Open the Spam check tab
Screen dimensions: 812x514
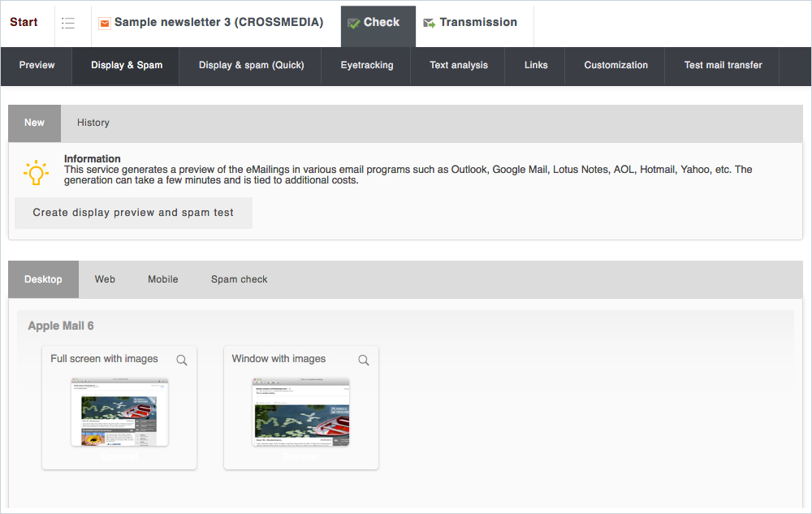[239, 279]
